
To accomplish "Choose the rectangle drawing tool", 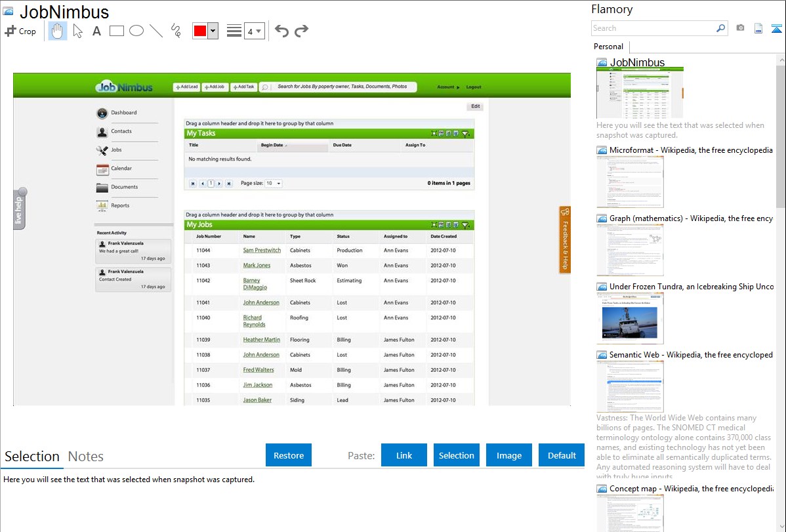I will pos(117,31).
